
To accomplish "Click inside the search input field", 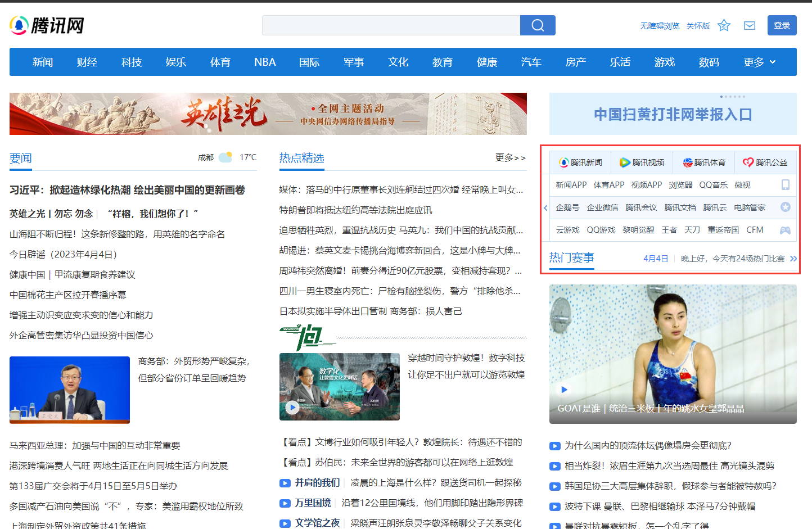I will 391,25.
